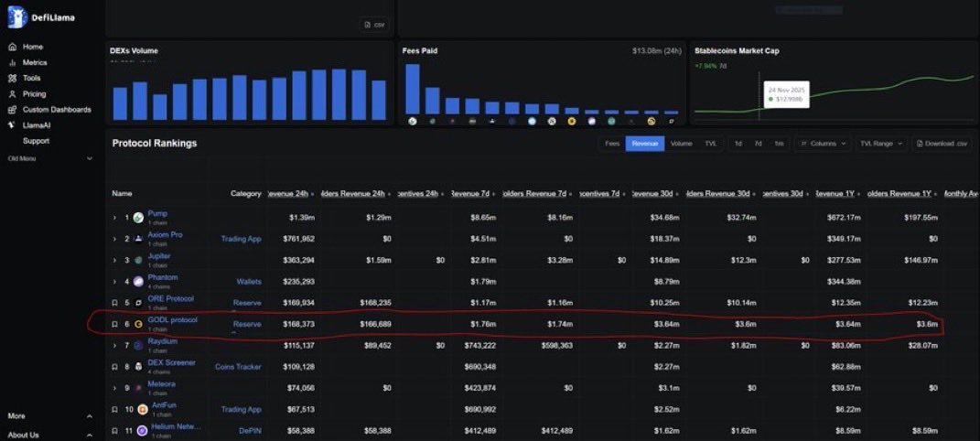Expand the Old Menu section
This screenshot has width=980, height=441.
coord(90,158)
